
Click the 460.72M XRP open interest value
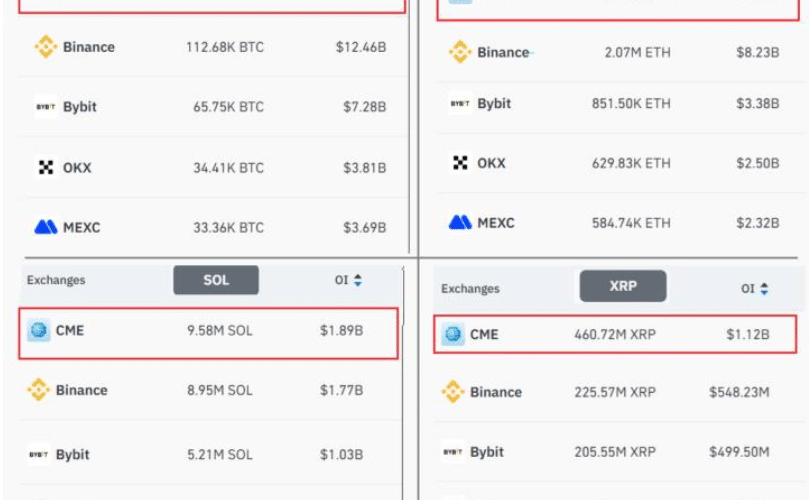[615, 334]
